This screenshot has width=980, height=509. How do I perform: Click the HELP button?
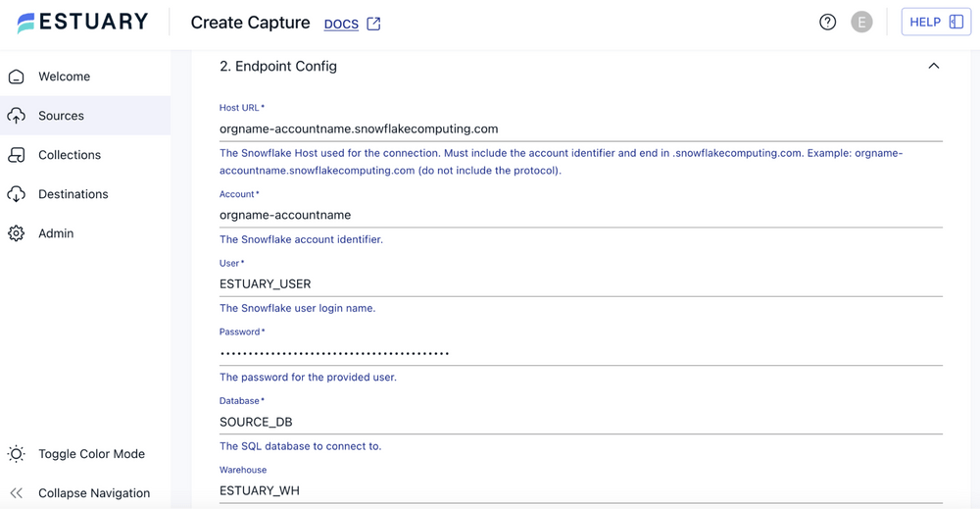pos(935,22)
